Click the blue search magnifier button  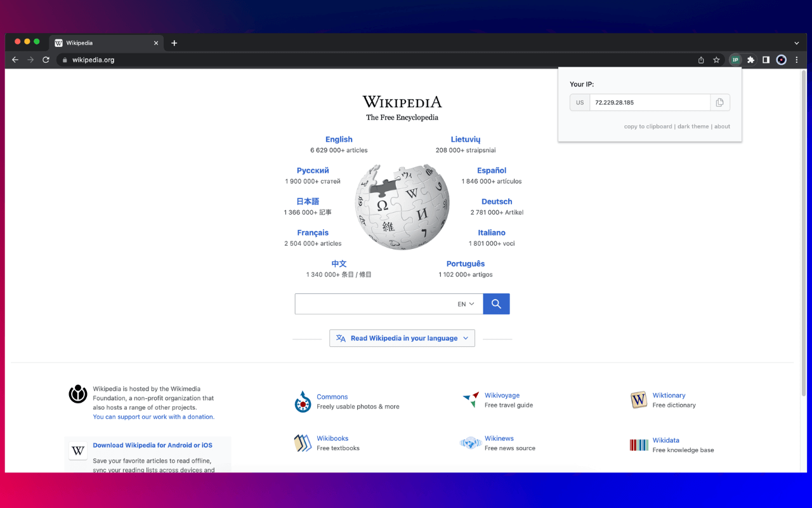[496, 304]
